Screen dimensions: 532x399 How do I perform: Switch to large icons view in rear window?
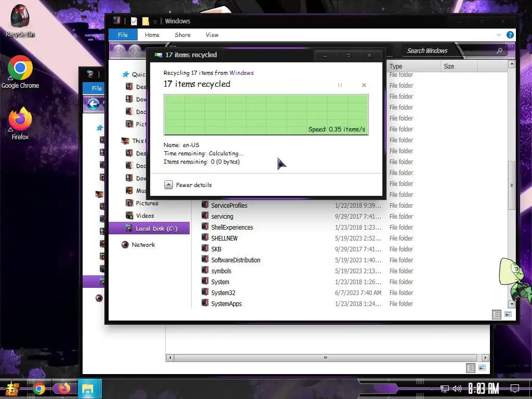coord(482,367)
